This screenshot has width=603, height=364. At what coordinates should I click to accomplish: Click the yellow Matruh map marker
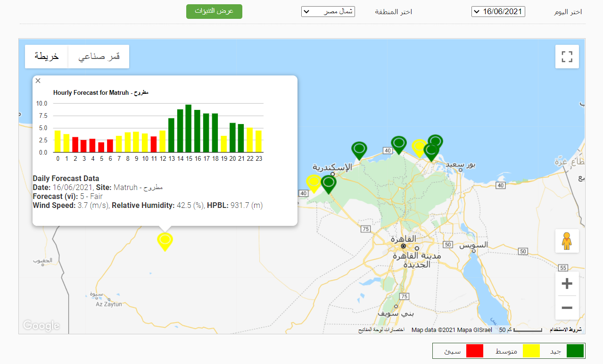pyautogui.click(x=165, y=241)
